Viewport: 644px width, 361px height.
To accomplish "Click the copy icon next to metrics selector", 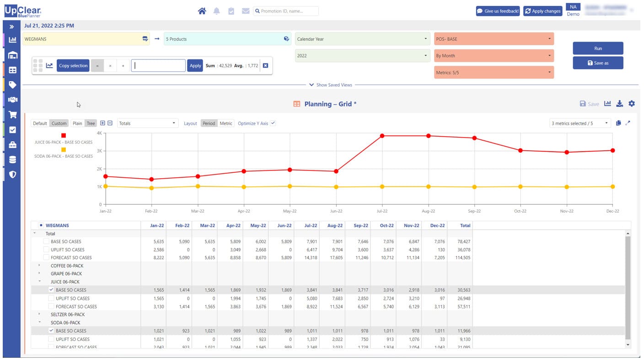I will pos(618,123).
